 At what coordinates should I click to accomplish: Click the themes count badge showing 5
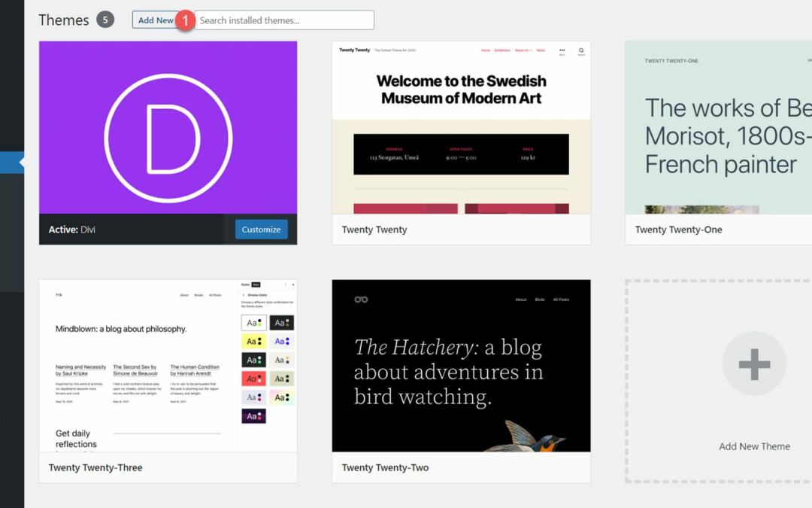click(x=105, y=20)
